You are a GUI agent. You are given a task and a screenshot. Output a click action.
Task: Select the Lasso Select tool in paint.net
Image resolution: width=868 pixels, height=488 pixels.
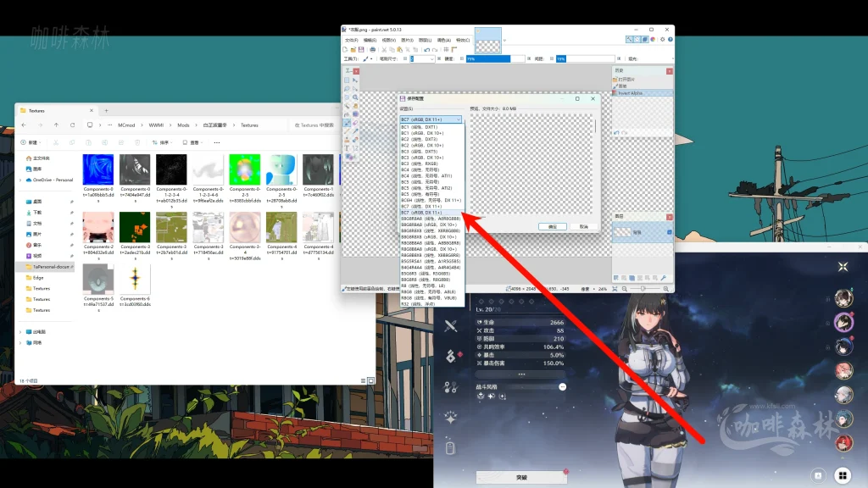point(347,89)
